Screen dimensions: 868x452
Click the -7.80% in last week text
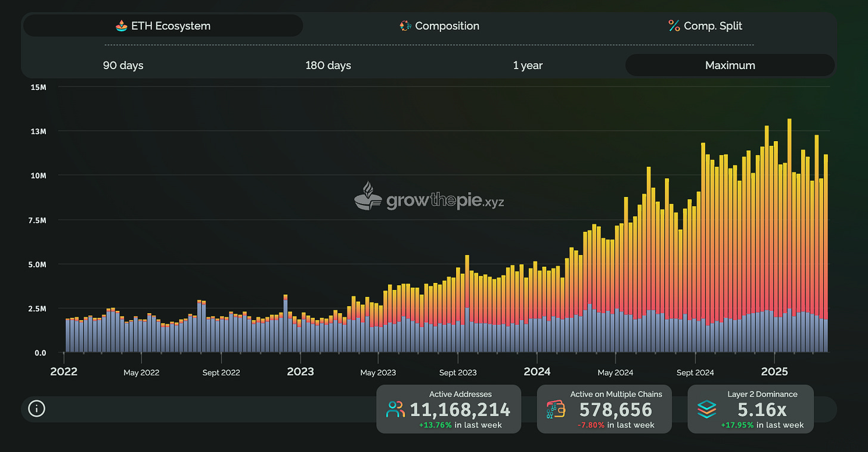click(616, 425)
